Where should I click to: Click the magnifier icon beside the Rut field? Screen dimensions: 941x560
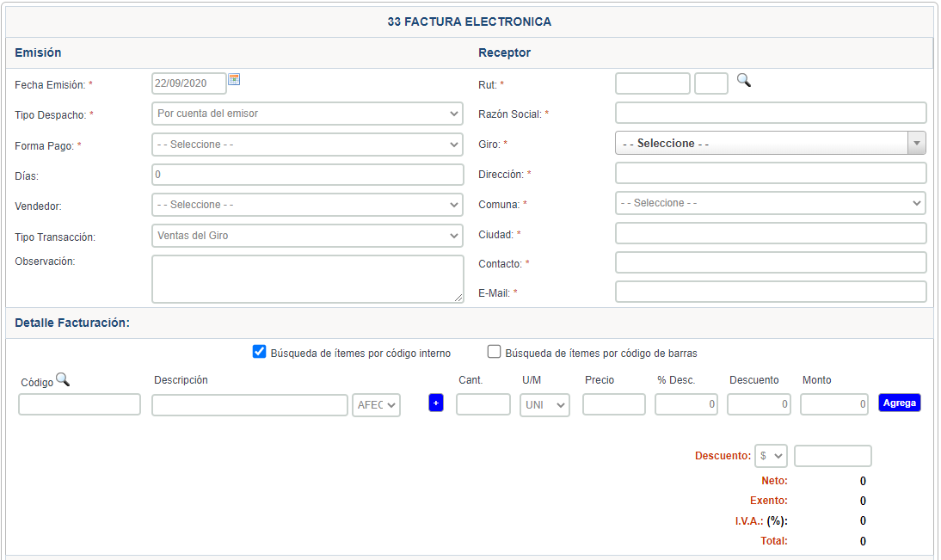tap(744, 80)
